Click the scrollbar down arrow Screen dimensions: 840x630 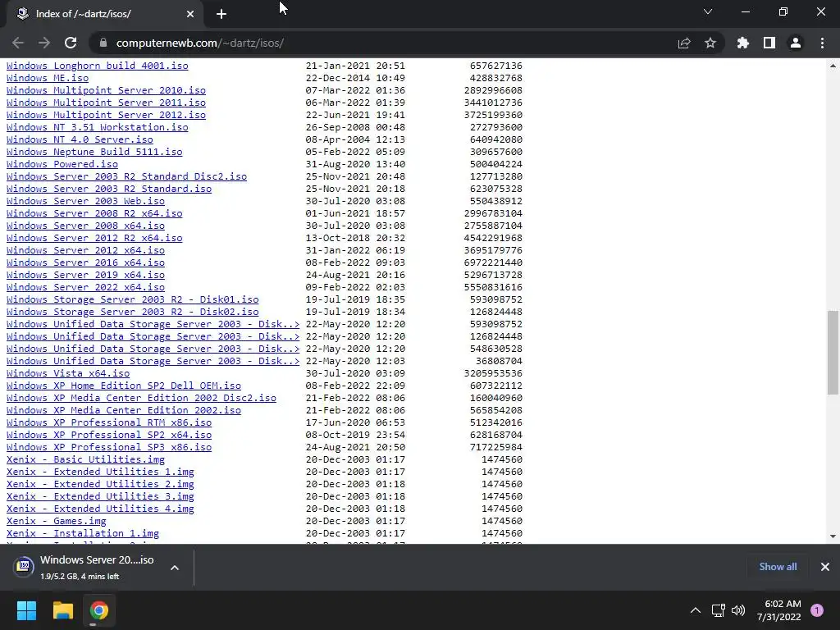pos(833,536)
